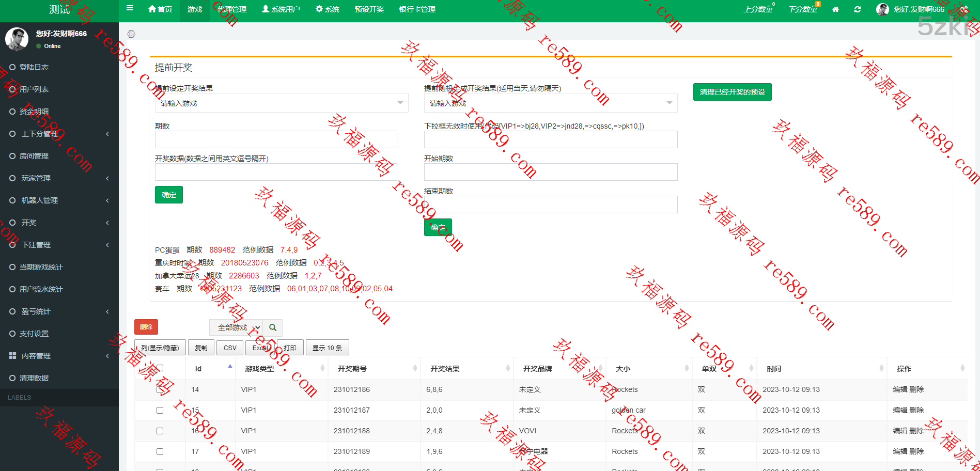Click the home icon in top-right header
The width and height of the screenshot is (980, 471).
point(835,9)
